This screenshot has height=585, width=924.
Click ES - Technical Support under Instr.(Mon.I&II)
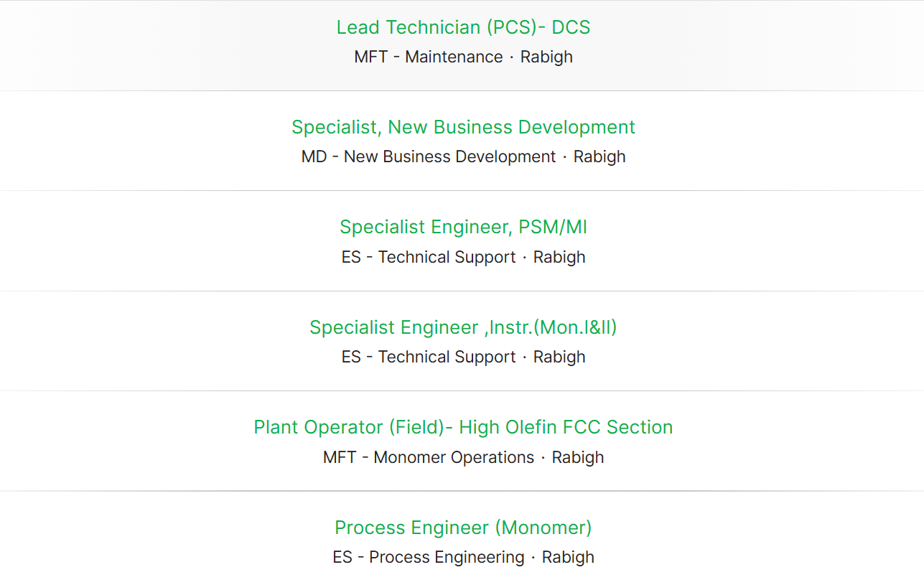(429, 357)
